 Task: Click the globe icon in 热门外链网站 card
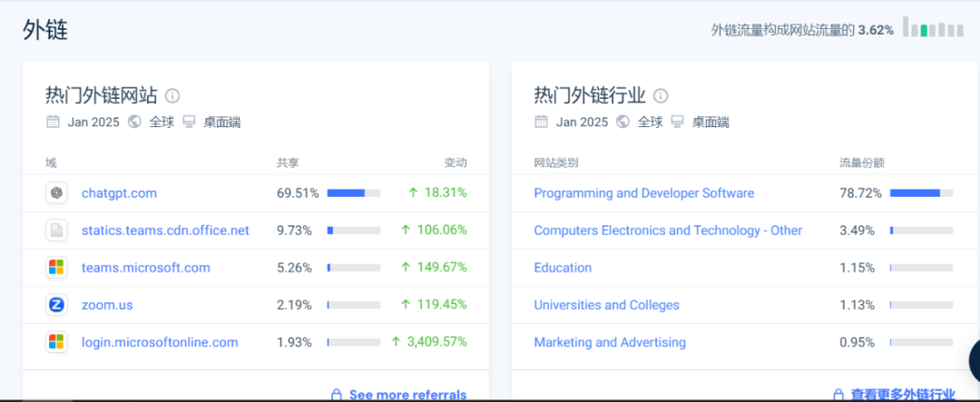click(x=134, y=122)
